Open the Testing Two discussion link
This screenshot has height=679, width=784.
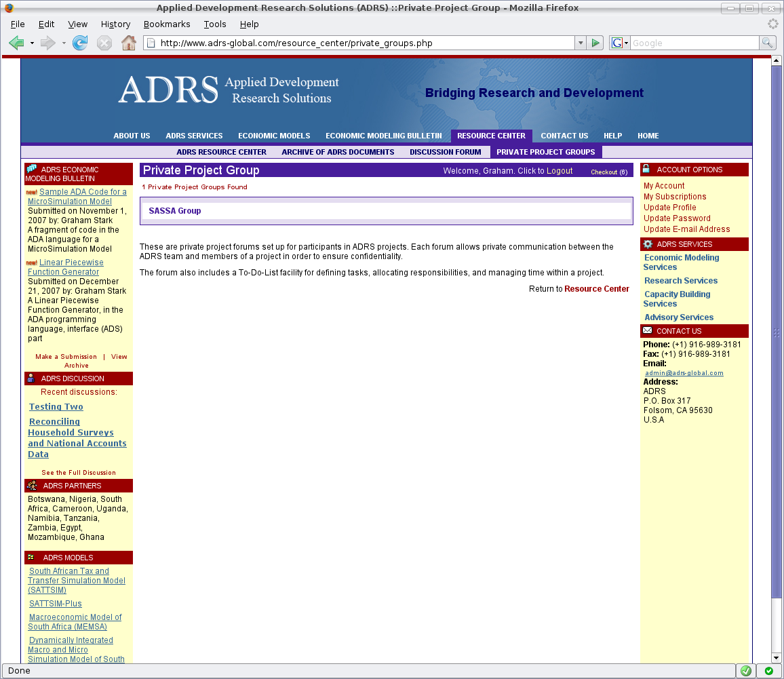(x=56, y=406)
